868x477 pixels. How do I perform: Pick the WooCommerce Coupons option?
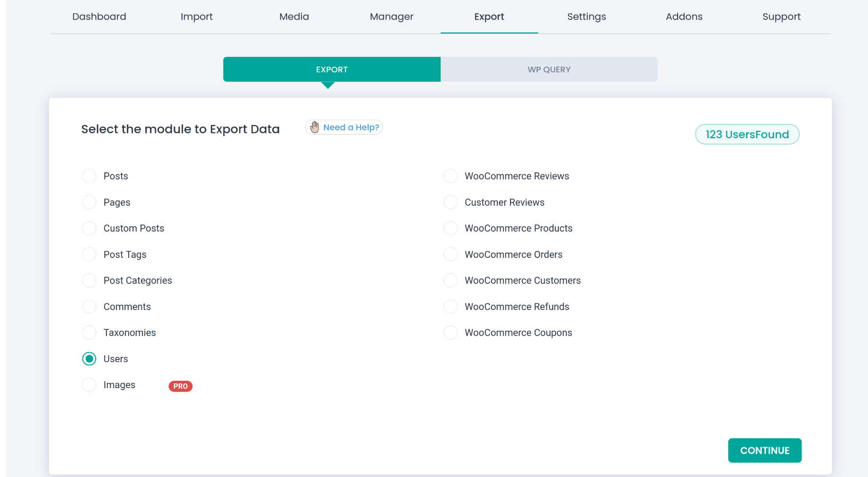pos(450,332)
